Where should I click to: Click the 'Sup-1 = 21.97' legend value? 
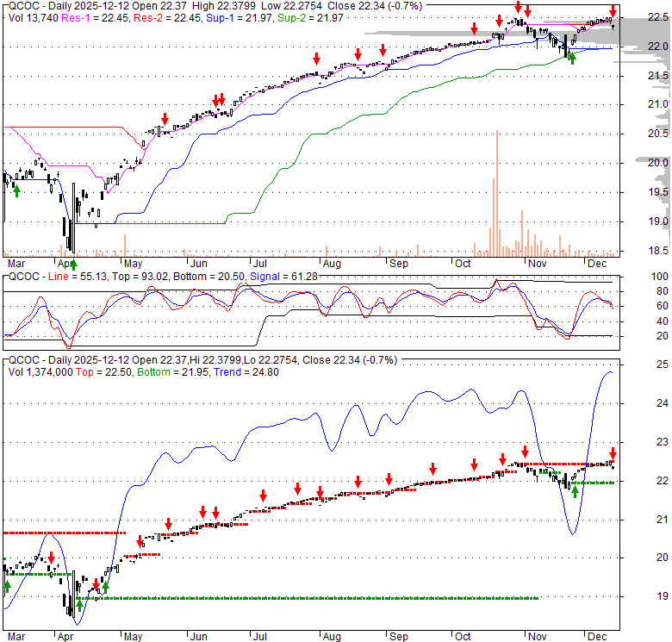click(240, 18)
